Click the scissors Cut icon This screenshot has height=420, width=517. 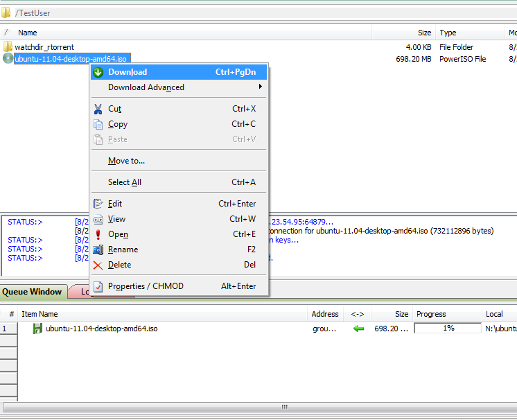[98, 109]
